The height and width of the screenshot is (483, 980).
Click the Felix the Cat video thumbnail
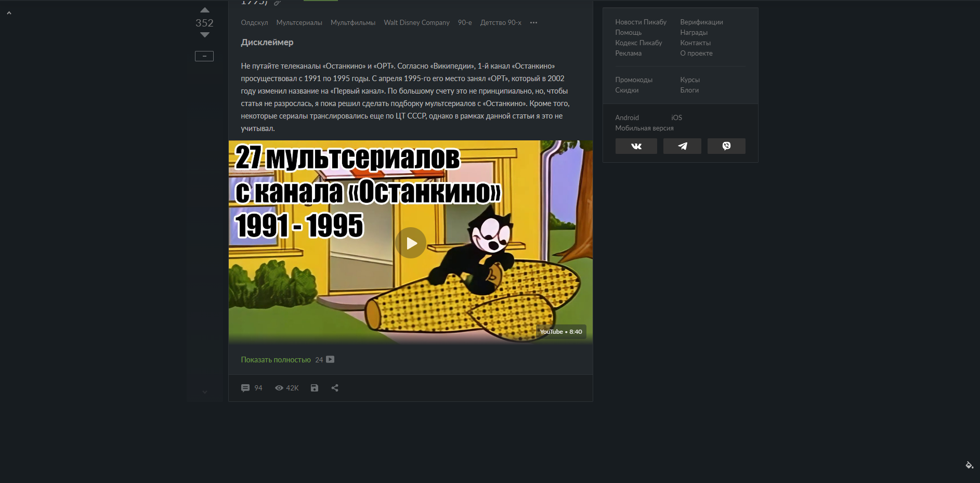[x=411, y=242]
